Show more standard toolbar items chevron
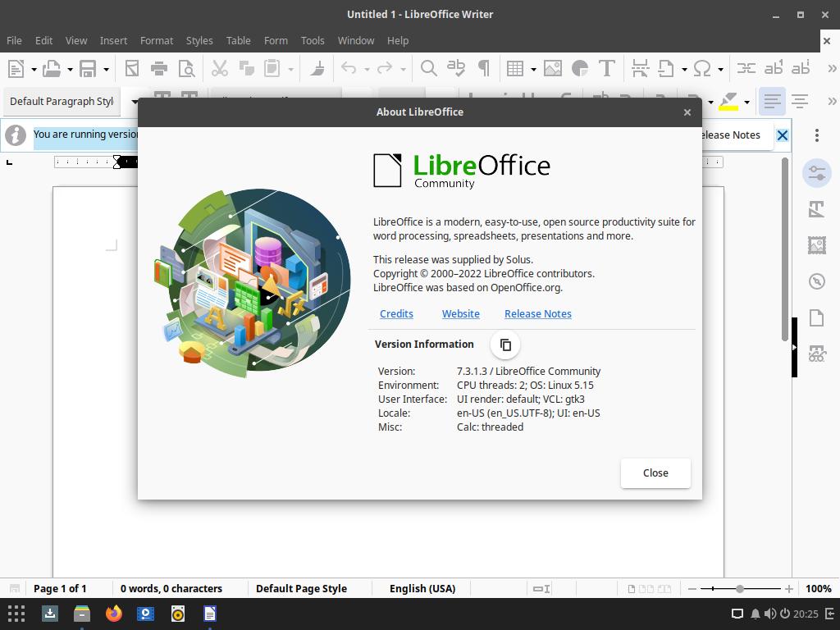Viewport: 840px width, 630px height. click(x=832, y=69)
